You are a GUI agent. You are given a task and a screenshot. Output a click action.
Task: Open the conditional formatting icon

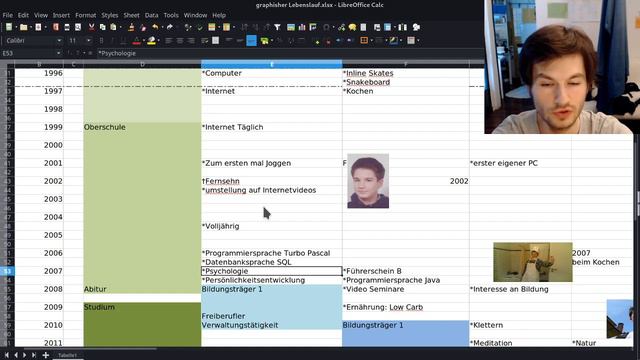[x=411, y=40]
